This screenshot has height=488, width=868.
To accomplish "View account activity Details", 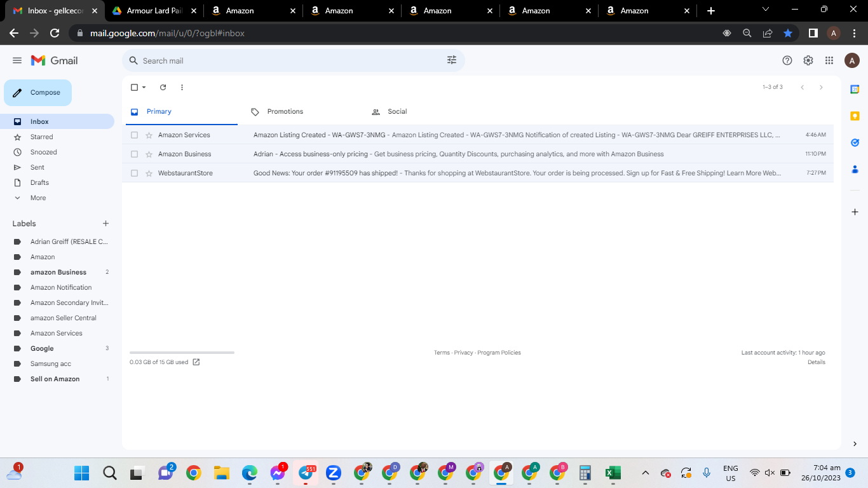I will point(817,362).
